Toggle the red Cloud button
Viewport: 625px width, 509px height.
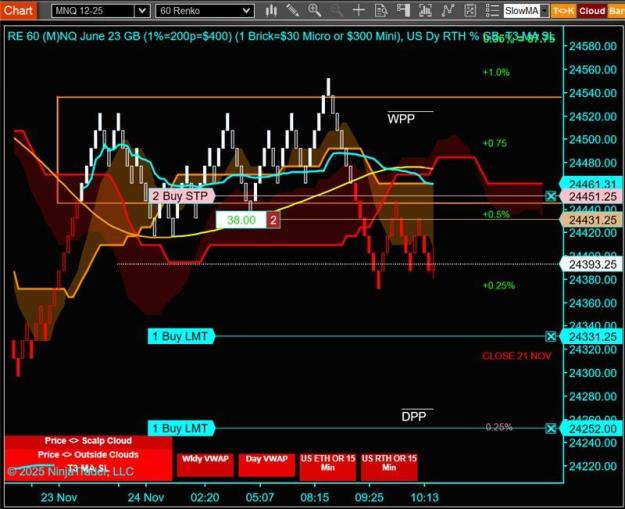click(x=592, y=11)
